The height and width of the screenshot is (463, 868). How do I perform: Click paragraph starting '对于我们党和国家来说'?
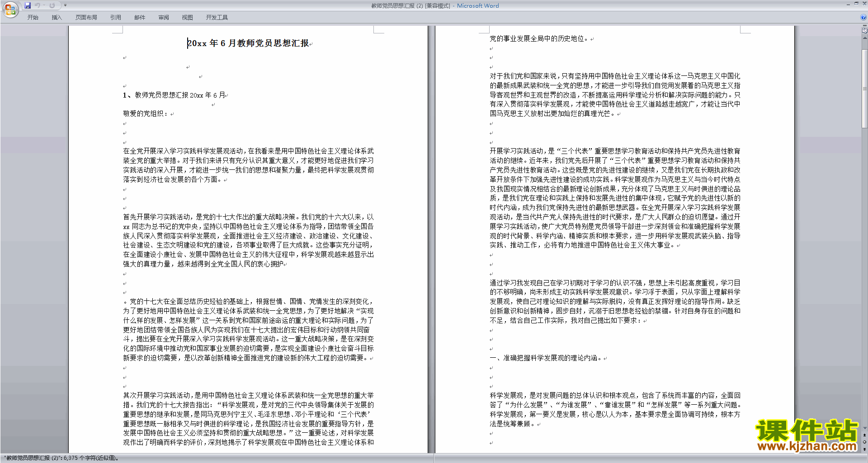[x=615, y=95]
